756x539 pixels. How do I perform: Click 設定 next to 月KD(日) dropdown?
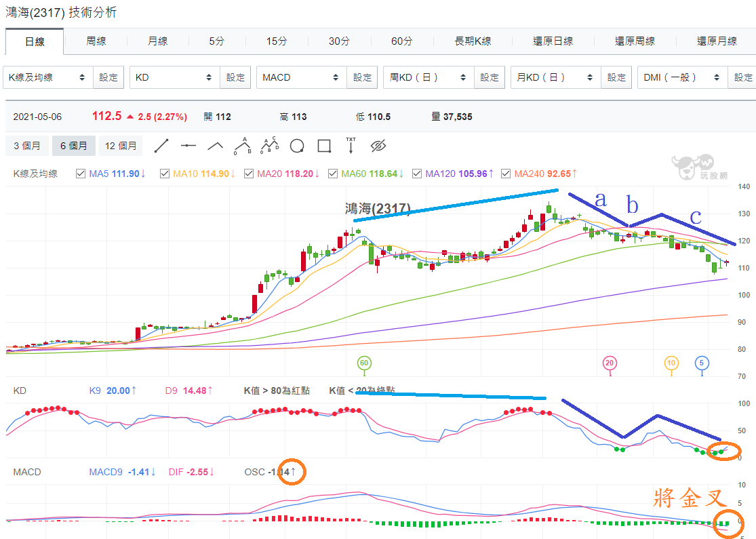click(x=616, y=77)
